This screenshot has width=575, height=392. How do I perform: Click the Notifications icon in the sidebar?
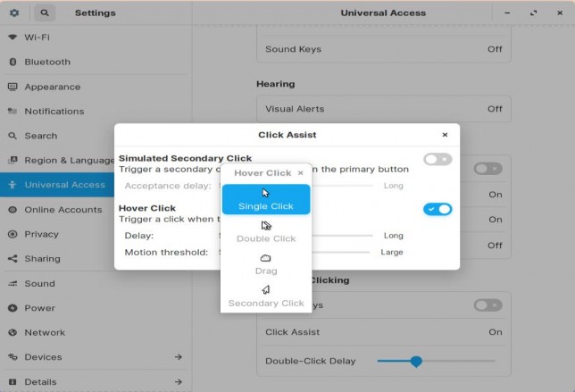click(x=12, y=112)
